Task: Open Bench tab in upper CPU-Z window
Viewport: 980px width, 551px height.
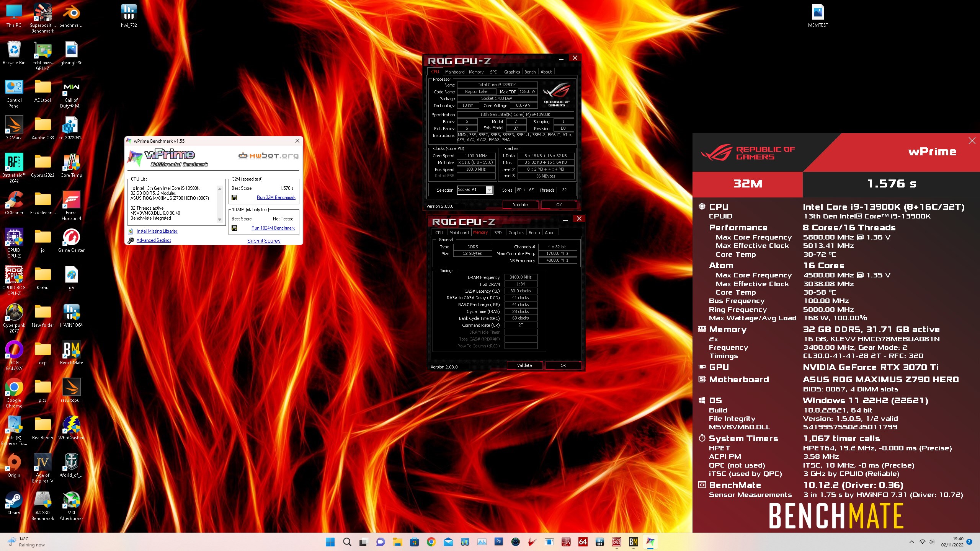Action: point(530,72)
